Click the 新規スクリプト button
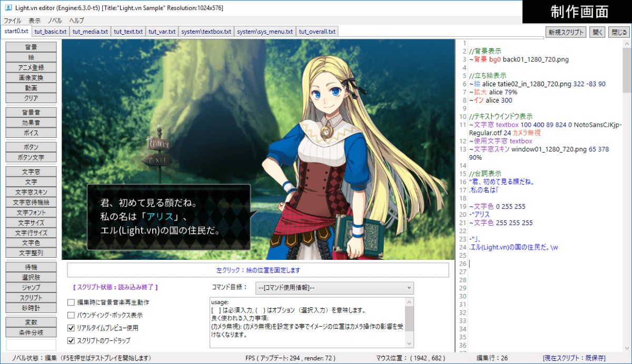This screenshot has width=632, height=364. 566,32
